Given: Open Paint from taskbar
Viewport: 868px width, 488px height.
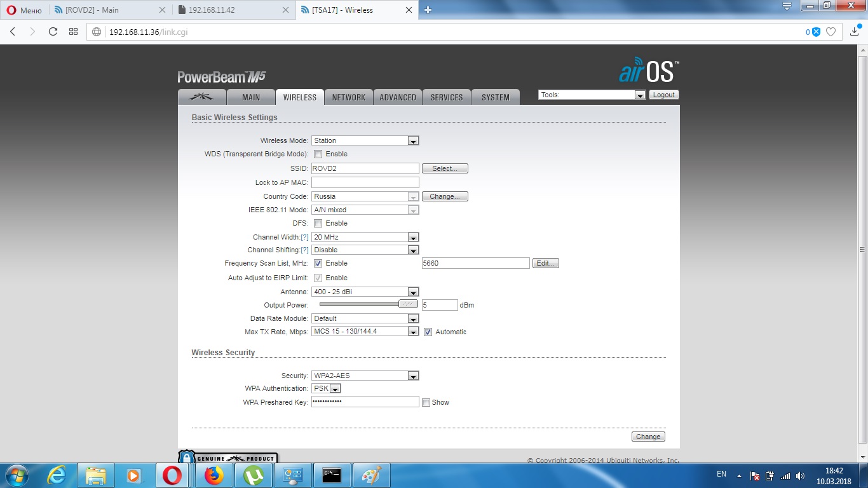Looking at the screenshot, I should pyautogui.click(x=372, y=475).
